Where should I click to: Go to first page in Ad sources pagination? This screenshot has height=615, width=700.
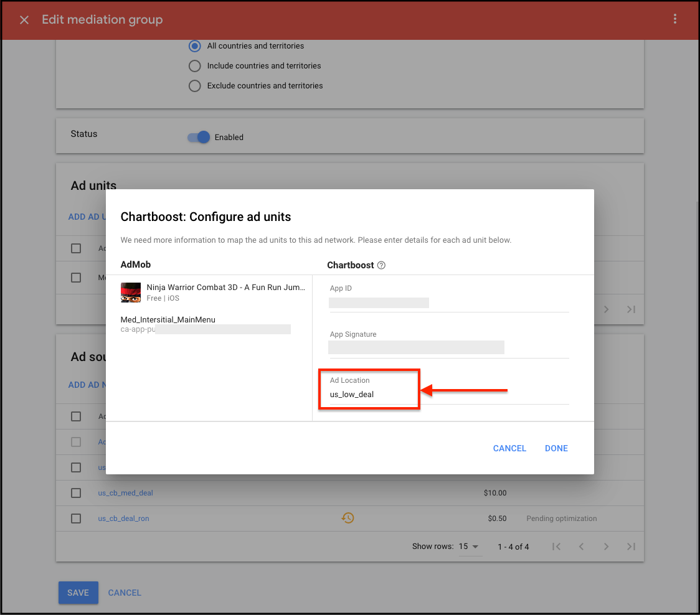pos(556,547)
